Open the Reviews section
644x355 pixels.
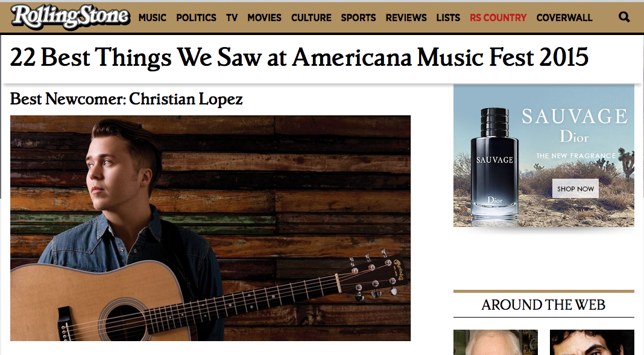(406, 18)
